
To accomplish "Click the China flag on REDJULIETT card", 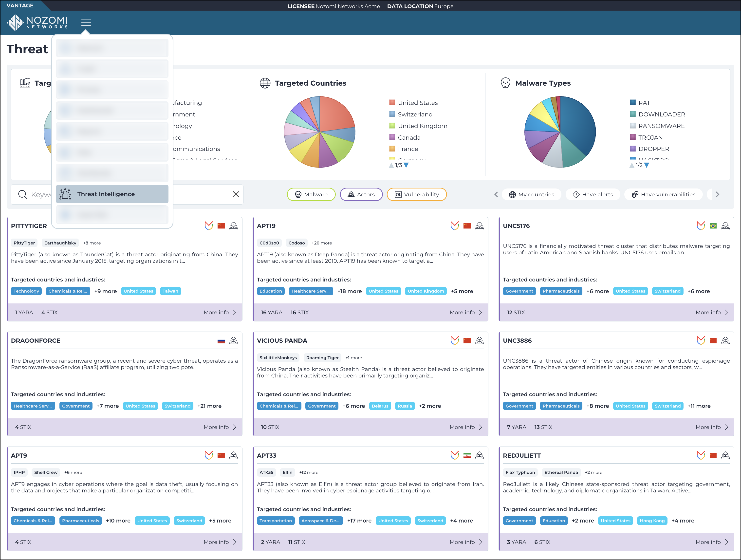I will pyautogui.click(x=713, y=455).
